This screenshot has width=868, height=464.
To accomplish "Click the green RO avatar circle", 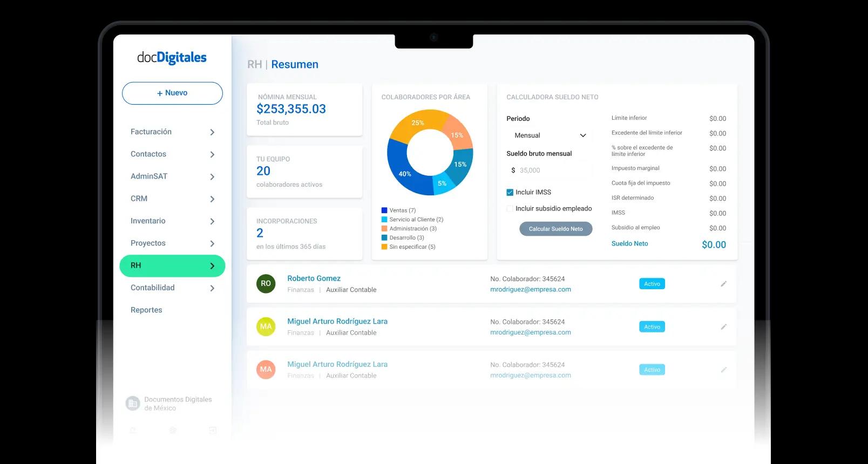I will (x=266, y=283).
